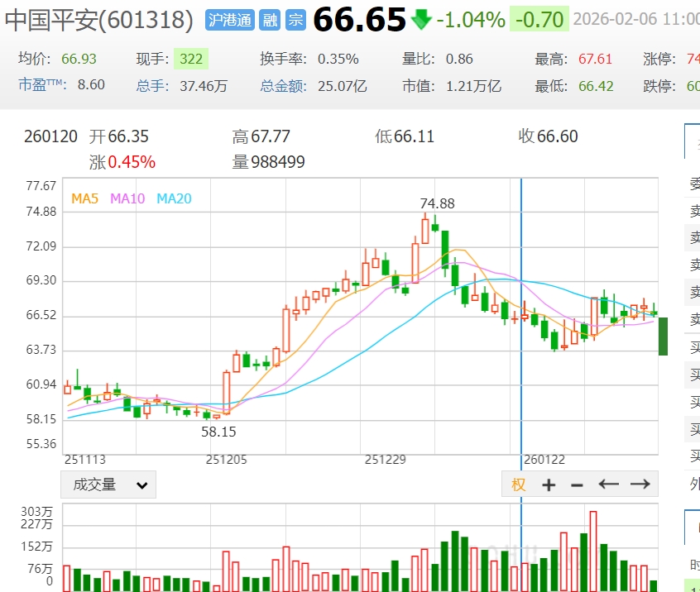This screenshot has width=700, height=592.
Task: Click the MA20 legend label
Action: 174,198
